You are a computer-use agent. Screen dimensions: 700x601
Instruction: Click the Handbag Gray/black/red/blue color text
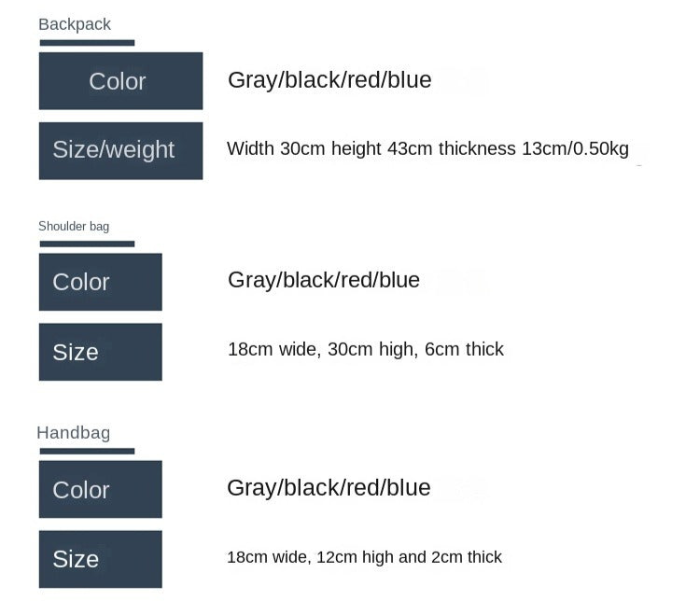(329, 487)
